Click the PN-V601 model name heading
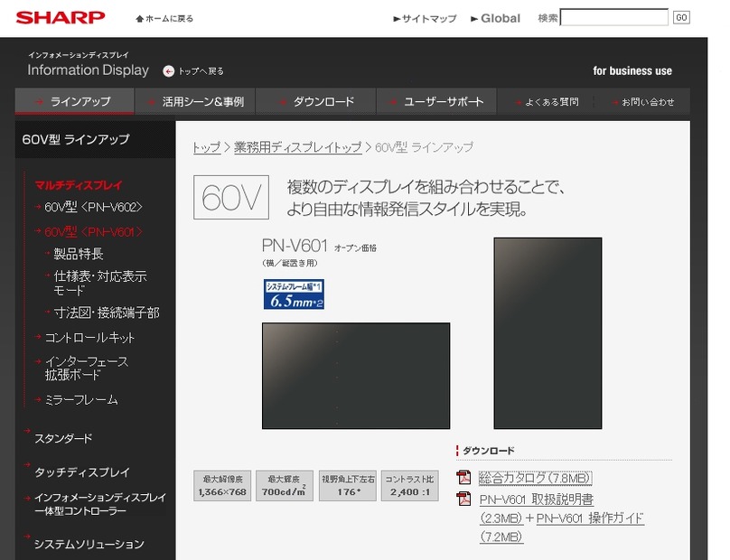Viewport: 730px width, 560px height. click(x=295, y=246)
